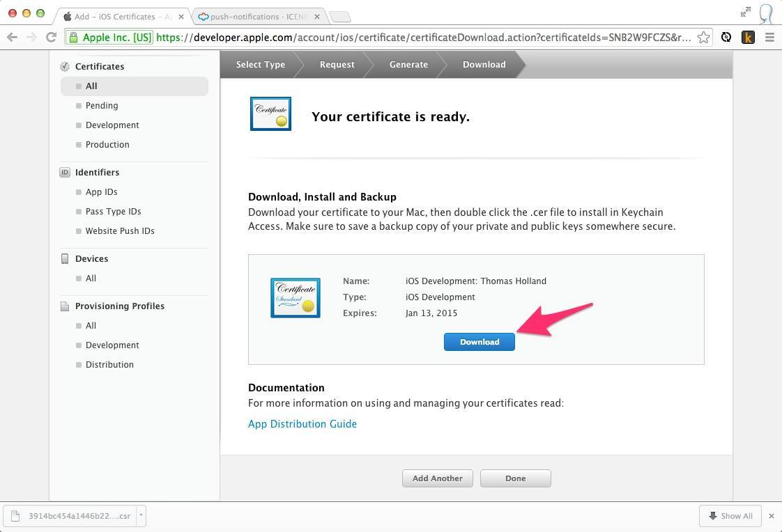Click the Provisioning Profiles section icon
782x532 pixels.
65,306
